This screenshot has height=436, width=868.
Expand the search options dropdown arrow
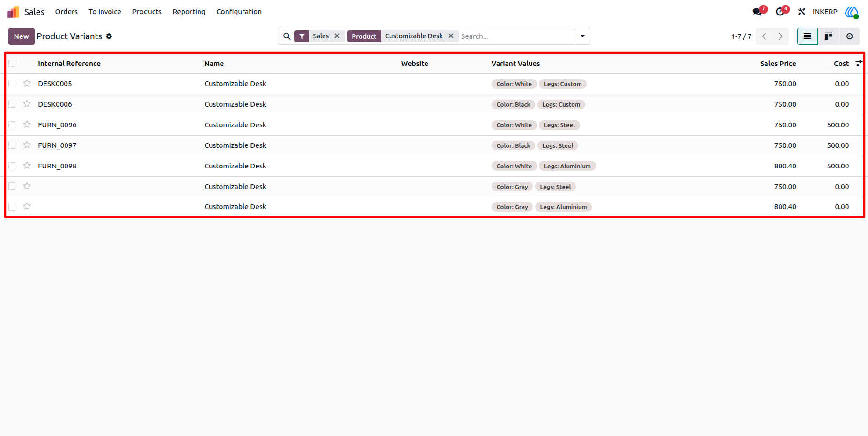(x=582, y=36)
